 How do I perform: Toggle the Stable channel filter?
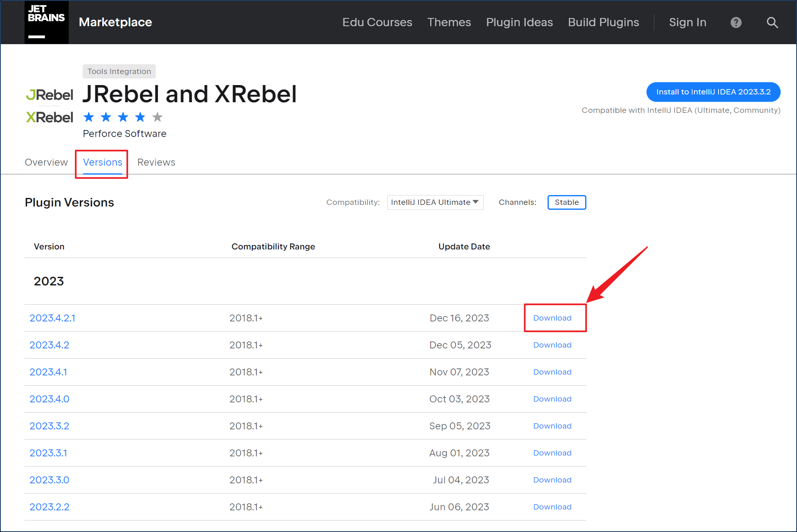point(567,202)
